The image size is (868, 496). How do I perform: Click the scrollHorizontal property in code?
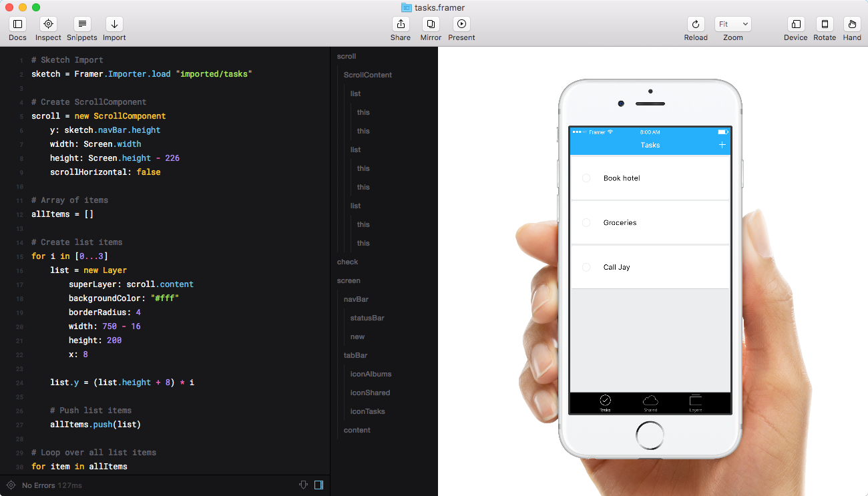pos(88,172)
